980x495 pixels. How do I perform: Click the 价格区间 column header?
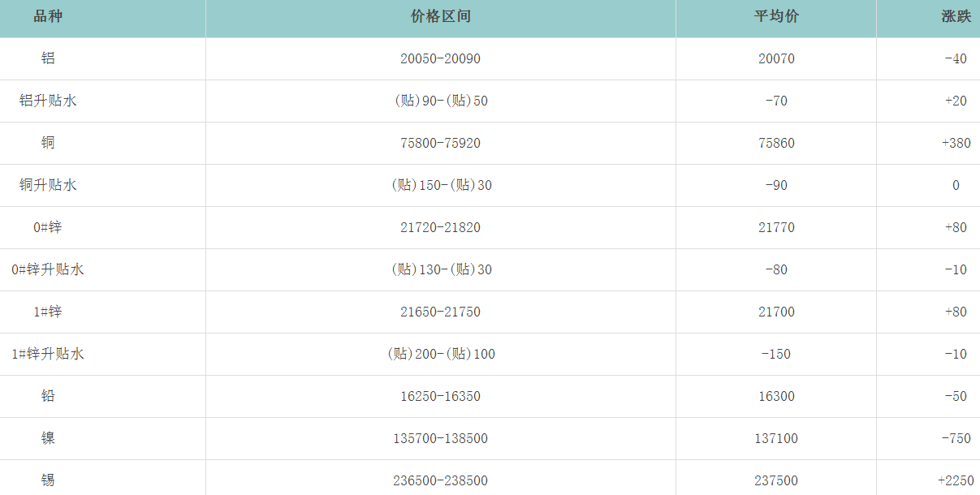(440, 17)
